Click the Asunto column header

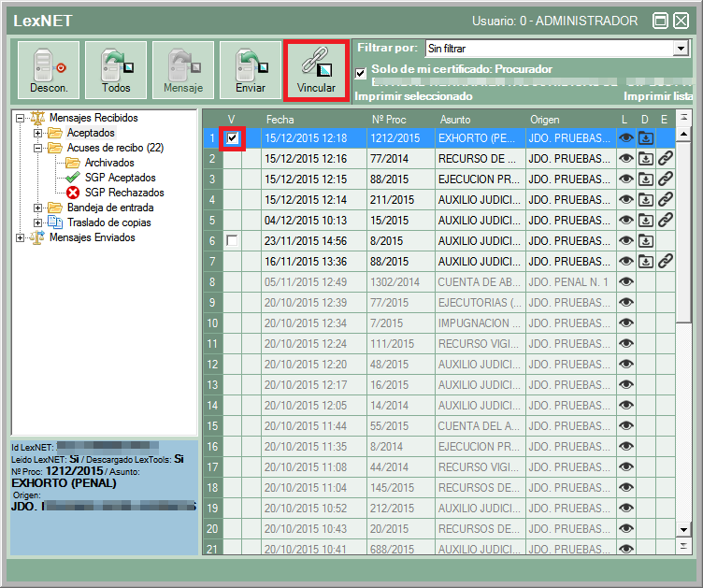tap(454, 119)
